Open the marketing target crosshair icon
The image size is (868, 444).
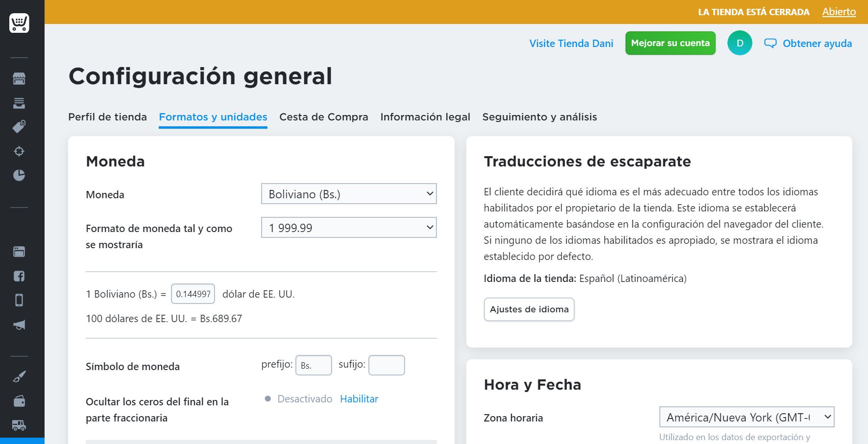[x=19, y=151]
